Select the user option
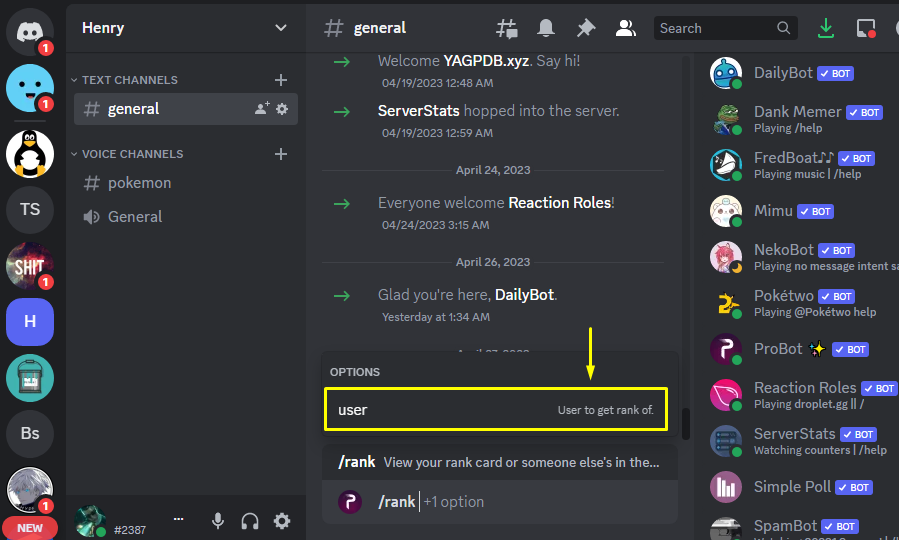Screen dimensions: 899x540 (x=496, y=409)
